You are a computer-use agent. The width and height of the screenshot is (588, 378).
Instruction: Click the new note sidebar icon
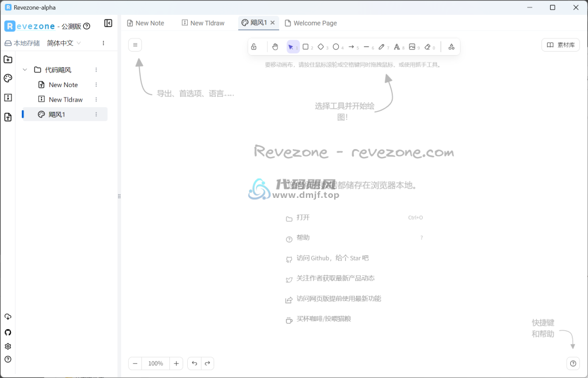coord(8,117)
